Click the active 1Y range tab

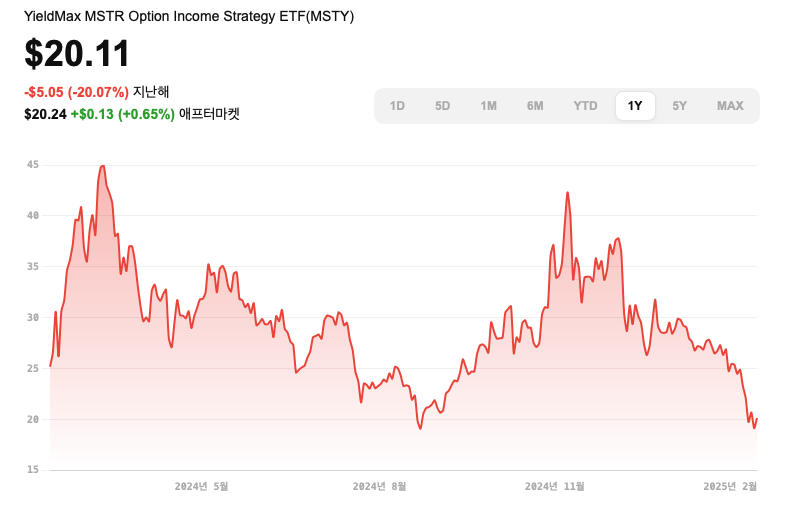[635, 106]
